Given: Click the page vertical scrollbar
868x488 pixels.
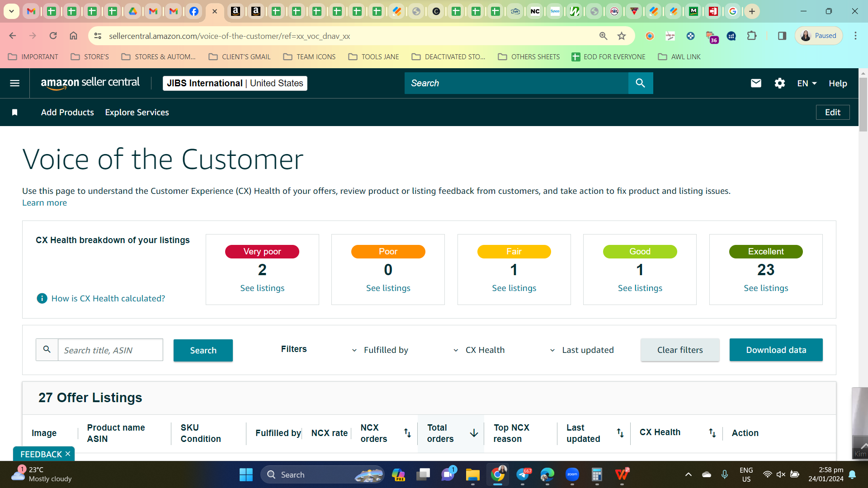Looking at the screenshot, I should point(863,104).
